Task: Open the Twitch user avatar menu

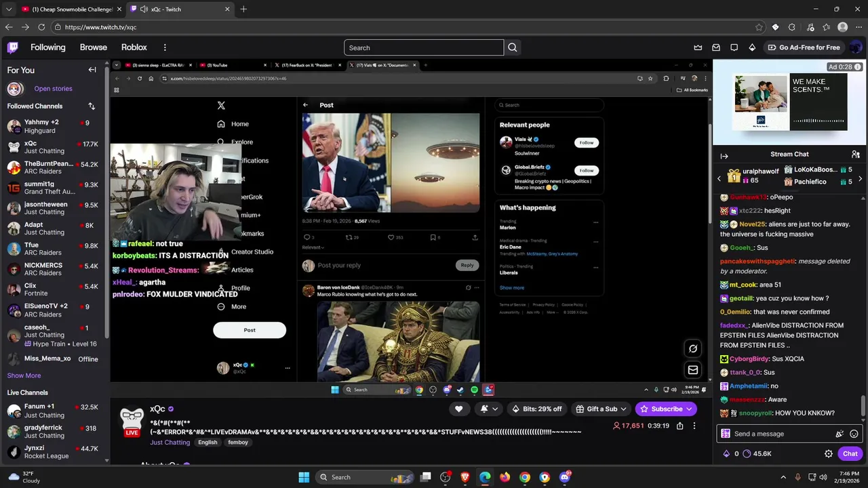Action: [856, 47]
